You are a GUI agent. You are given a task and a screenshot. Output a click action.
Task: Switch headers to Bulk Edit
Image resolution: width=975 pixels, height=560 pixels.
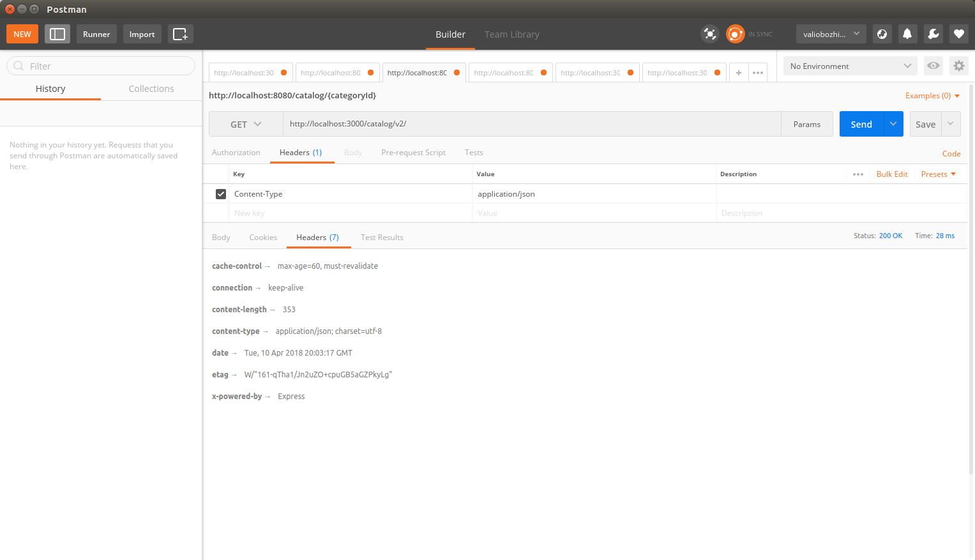[892, 174]
